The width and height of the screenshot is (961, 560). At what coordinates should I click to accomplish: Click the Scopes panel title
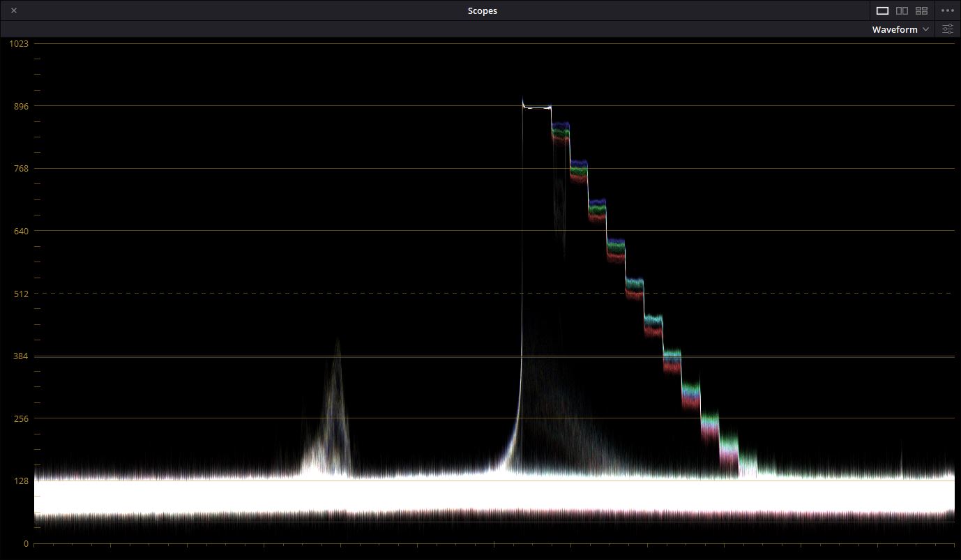[482, 10]
